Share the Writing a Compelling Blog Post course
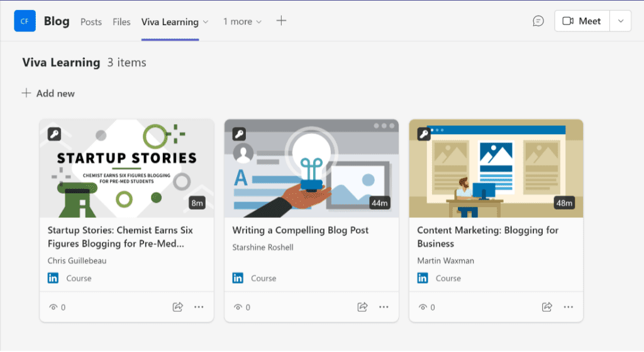Viewport: 644px width, 352px height. tap(362, 307)
